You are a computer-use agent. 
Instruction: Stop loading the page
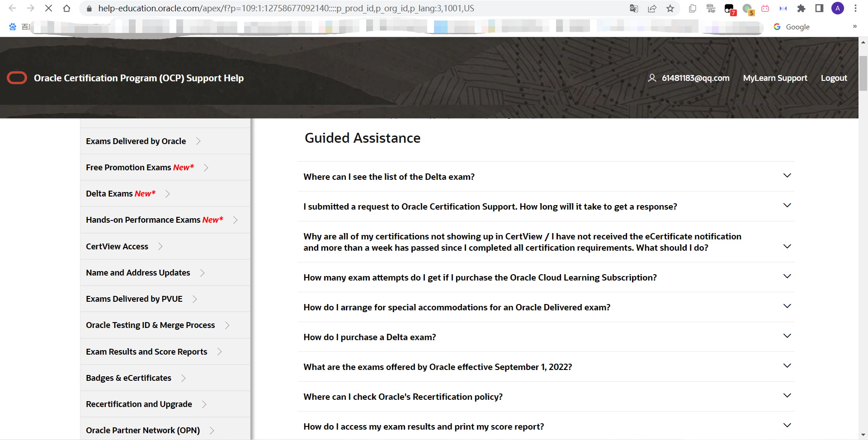[49, 8]
